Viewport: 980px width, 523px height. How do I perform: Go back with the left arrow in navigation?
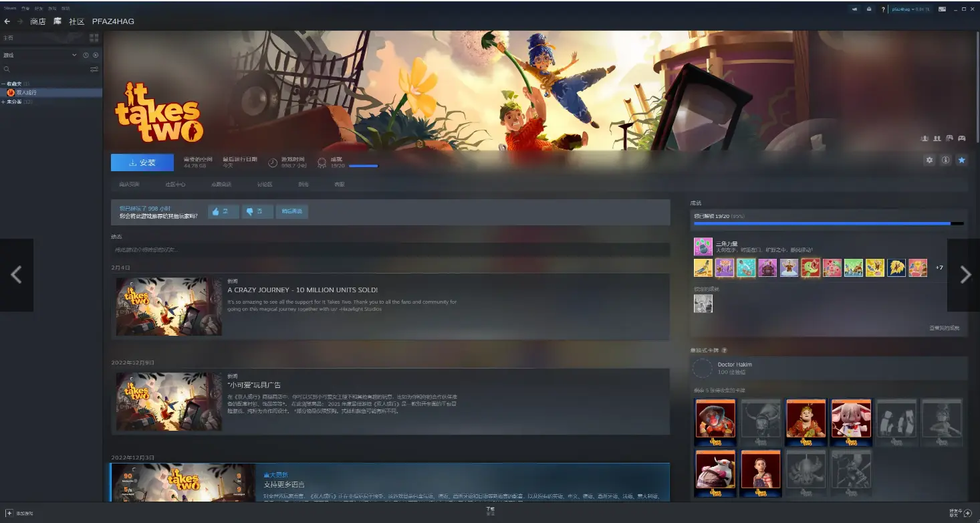tap(7, 21)
